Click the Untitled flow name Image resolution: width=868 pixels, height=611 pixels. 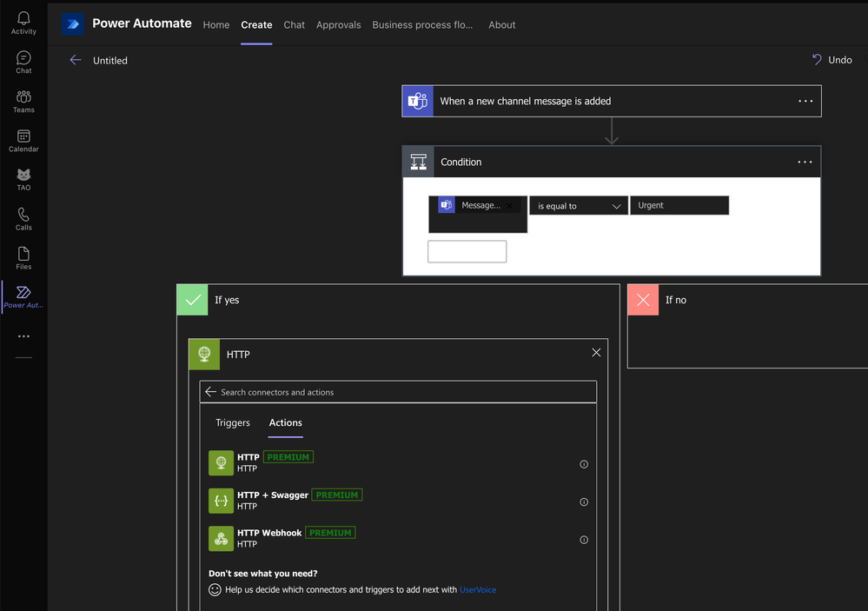(110, 60)
